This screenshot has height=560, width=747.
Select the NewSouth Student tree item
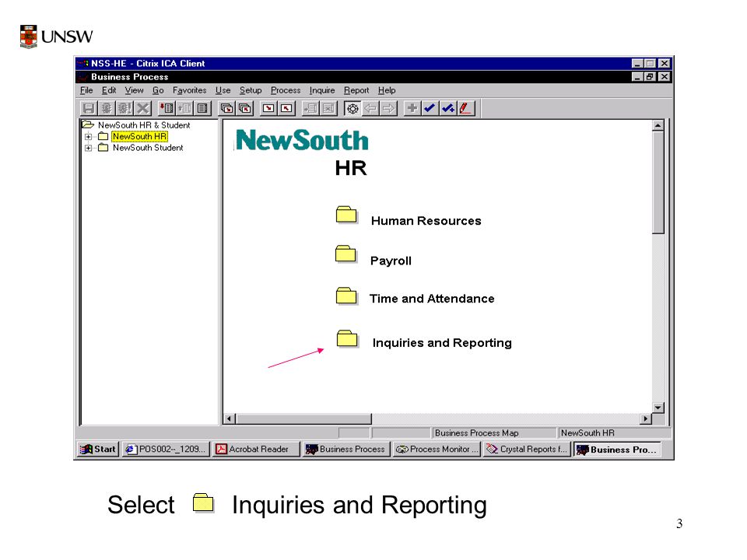click(x=148, y=148)
